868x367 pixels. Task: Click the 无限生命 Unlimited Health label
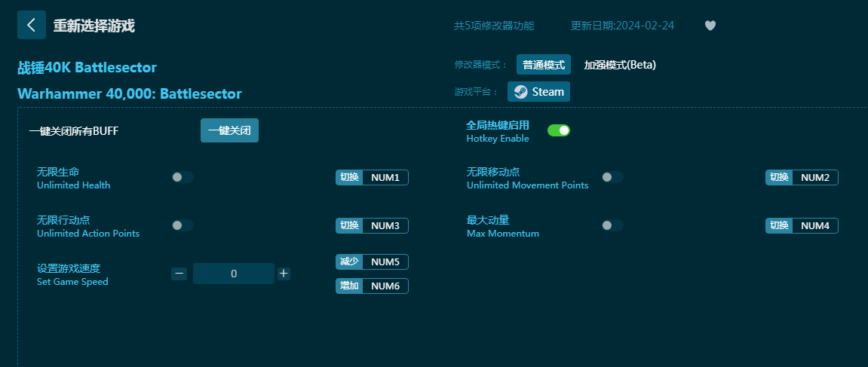pyautogui.click(x=74, y=179)
